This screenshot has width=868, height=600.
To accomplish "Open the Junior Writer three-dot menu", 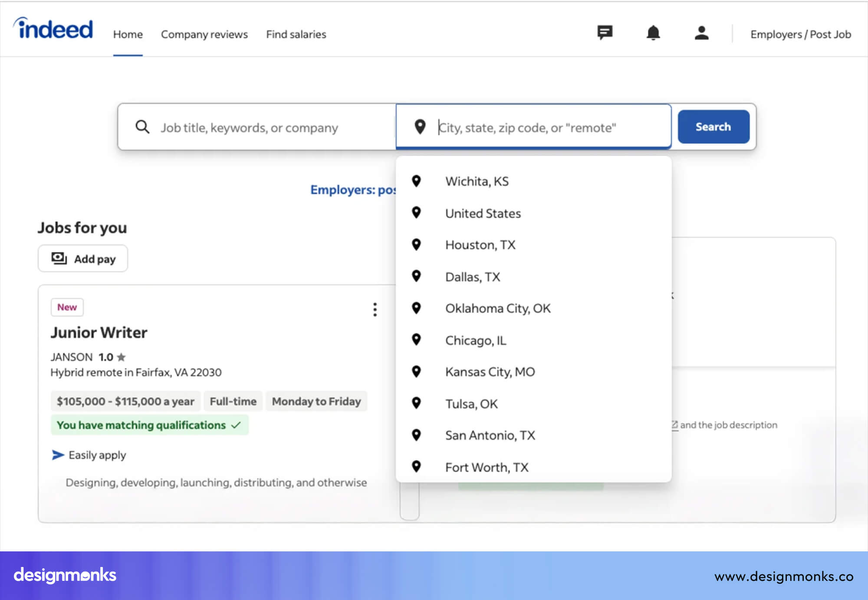I will click(375, 310).
